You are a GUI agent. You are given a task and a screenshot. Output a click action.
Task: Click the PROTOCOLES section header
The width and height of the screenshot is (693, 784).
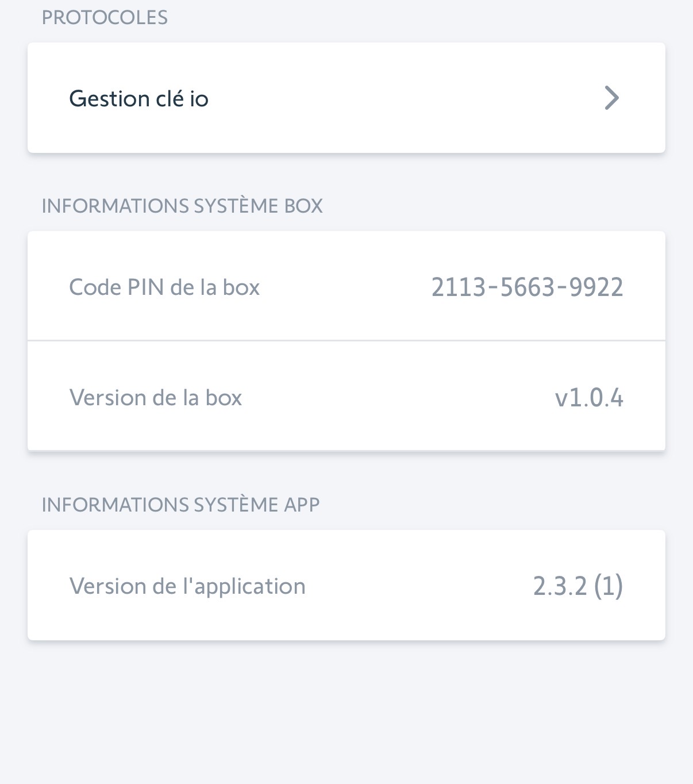pyautogui.click(x=105, y=17)
